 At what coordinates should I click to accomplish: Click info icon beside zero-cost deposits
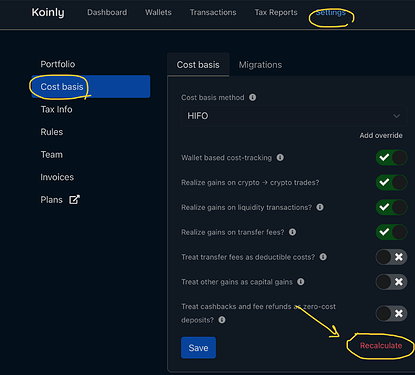[222, 320]
